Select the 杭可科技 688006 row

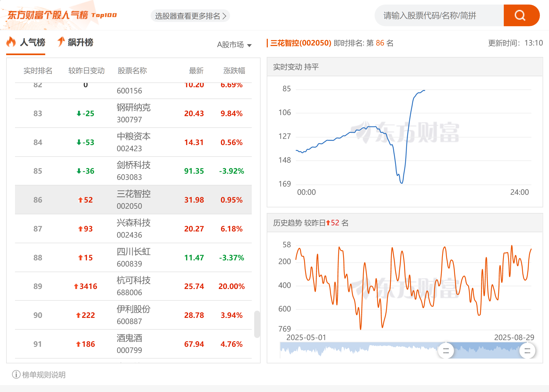[133, 286]
